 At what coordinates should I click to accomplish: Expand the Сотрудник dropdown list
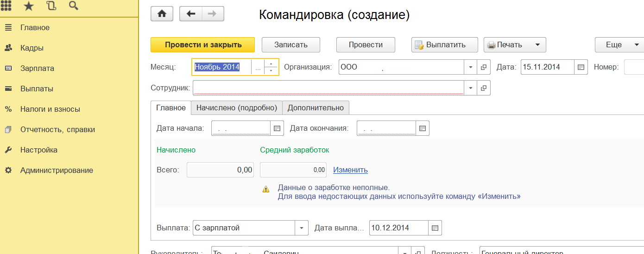(471, 88)
